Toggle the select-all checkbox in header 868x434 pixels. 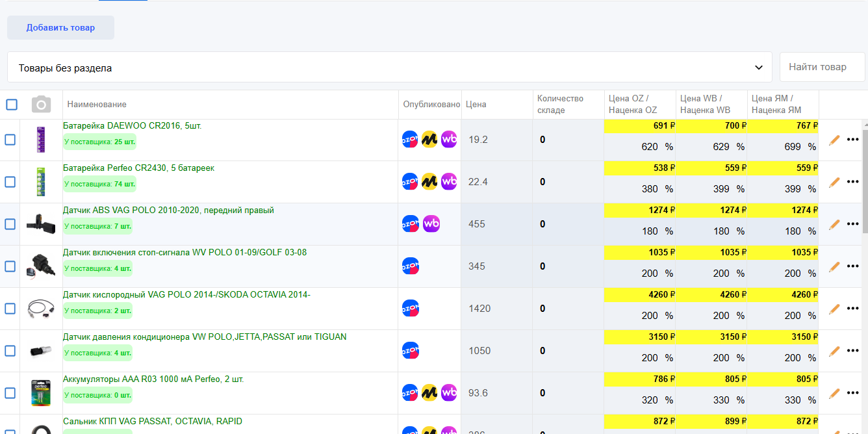click(x=12, y=104)
